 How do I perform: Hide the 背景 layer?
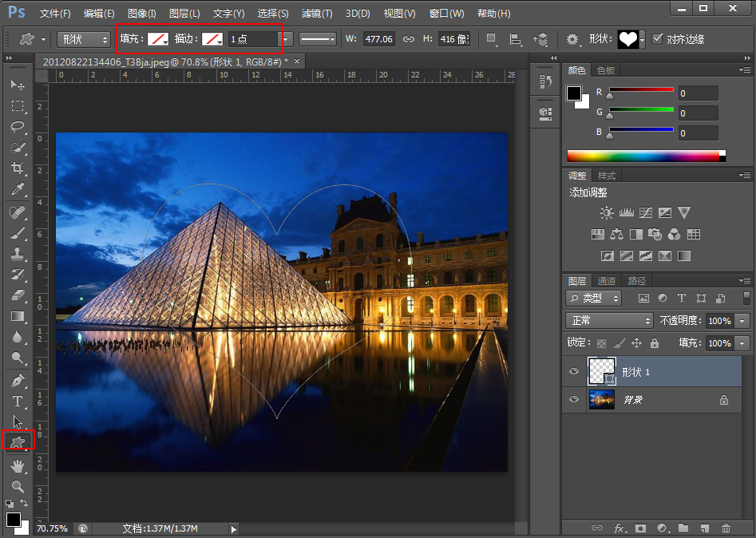[x=573, y=400]
